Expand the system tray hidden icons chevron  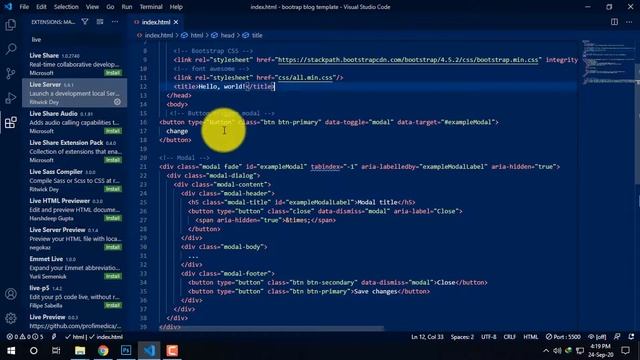[x=546, y=351]
